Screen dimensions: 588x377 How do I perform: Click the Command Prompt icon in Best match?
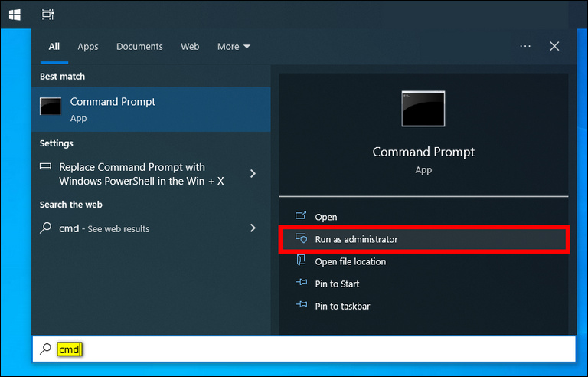click(51, 107)
